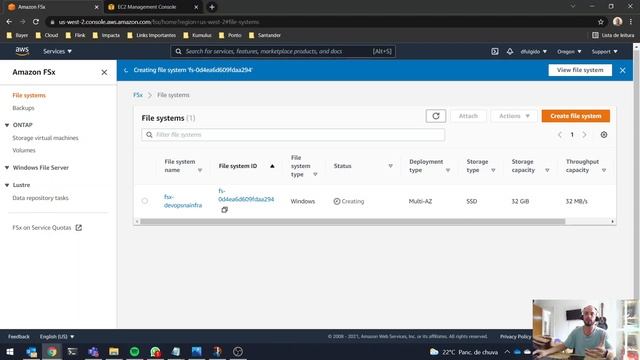Click the browser back arrow
This screenshot has height=360, width=640.
9,22
